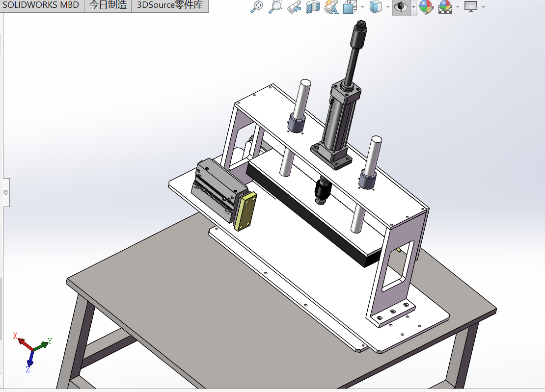The image size is (545, 392).
Task: Select the Edit Appearance sphere icon
Action: click(426, 7)
